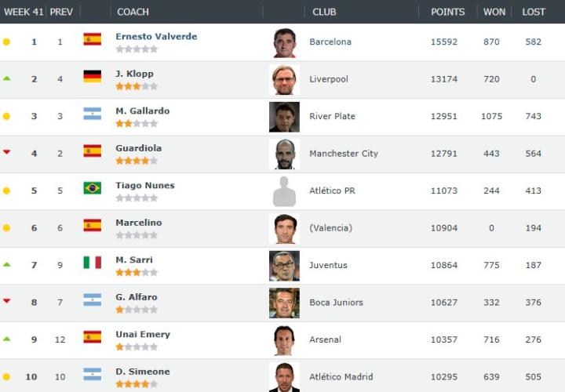Open the Unai Emery coach link
565x392 pixels.
point(143,334)
